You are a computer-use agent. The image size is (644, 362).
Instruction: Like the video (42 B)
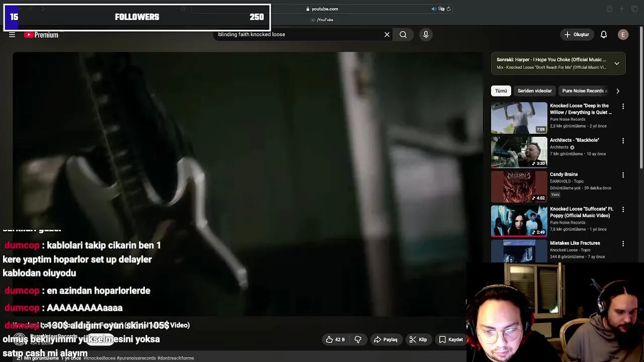[335, 340]
